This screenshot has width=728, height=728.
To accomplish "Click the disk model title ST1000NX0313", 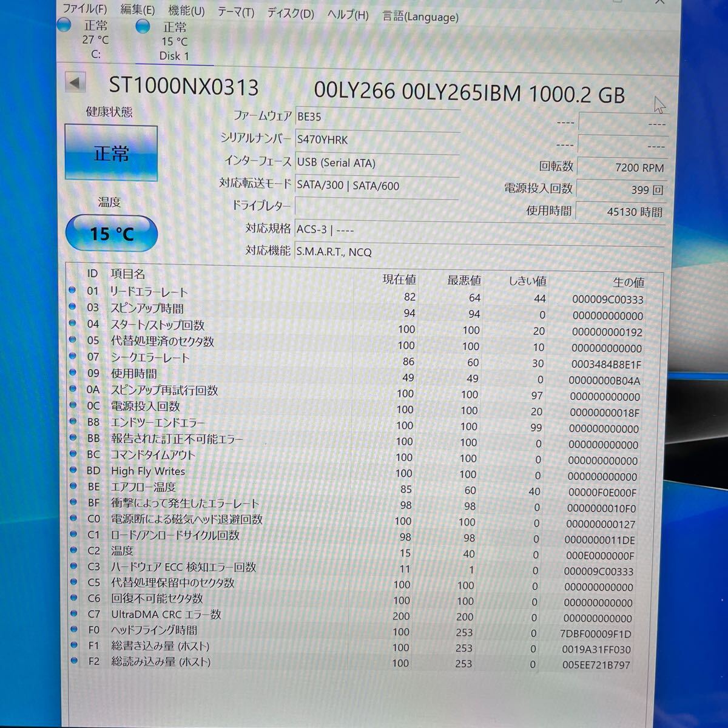I will coord(184,86).
